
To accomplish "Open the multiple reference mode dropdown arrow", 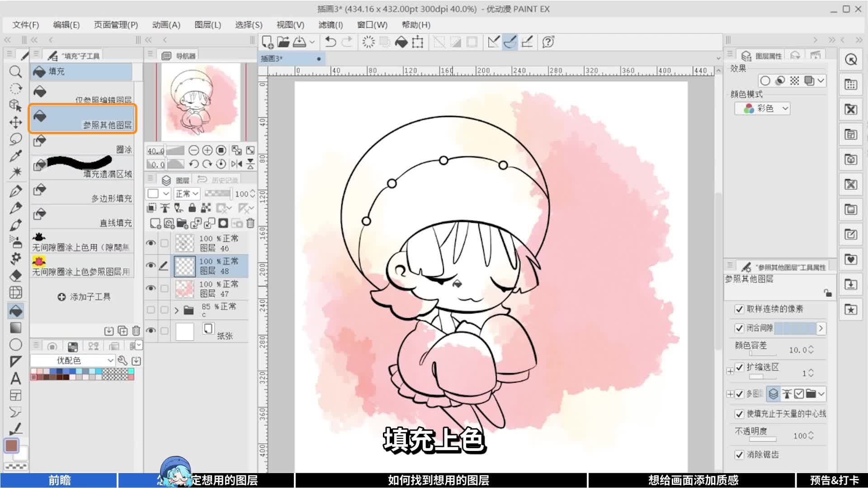I will tap(821, 394).
